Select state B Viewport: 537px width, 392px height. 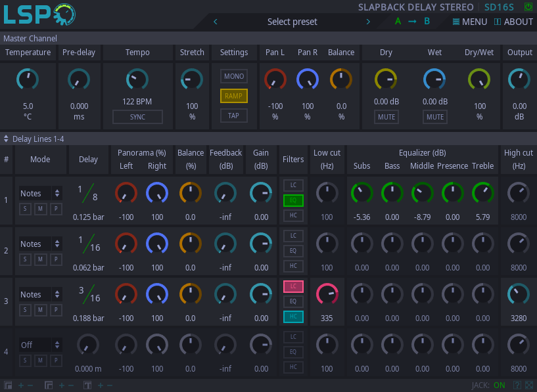click(x=427, y=22)
